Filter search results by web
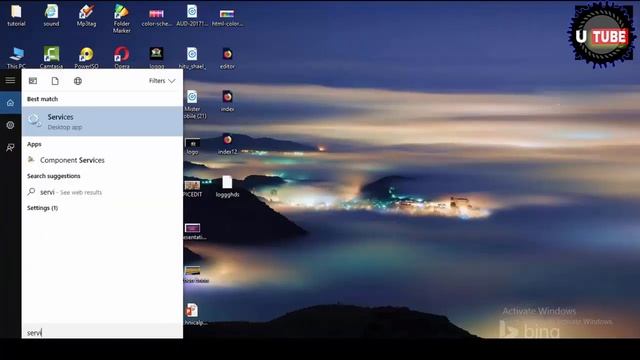 (x=78, y=81)
